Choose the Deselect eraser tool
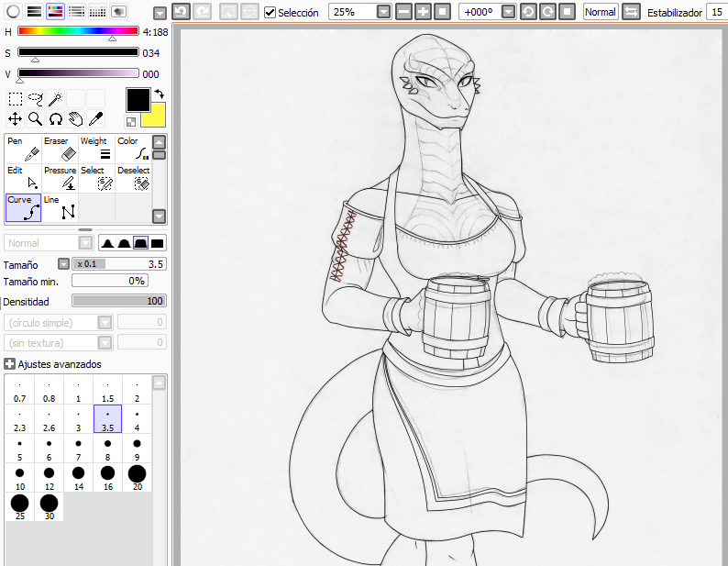This screenshot has height=566, width=728. tap(133, 178)
